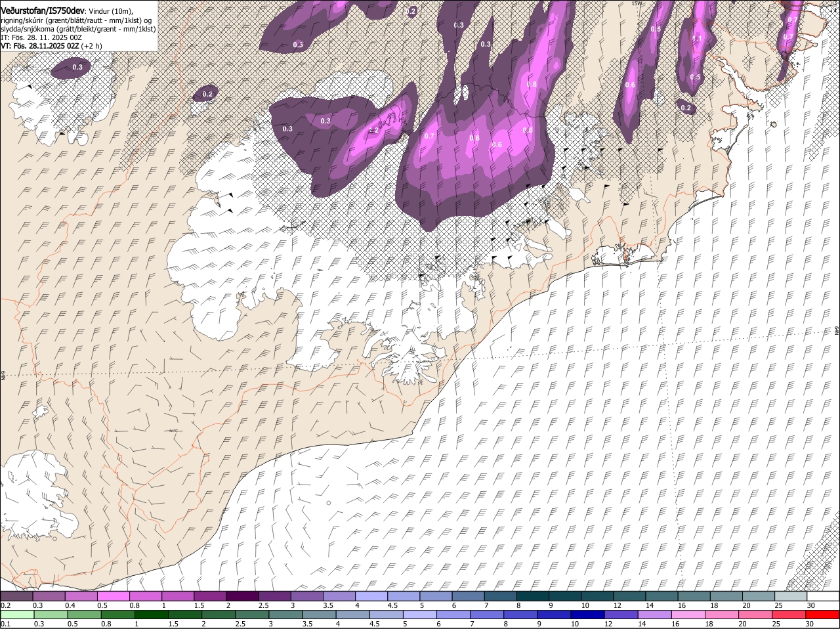The height and width of the screenshot is (629, 840).
Task: Click the pale green 0.1 rain legend swatch
Action: coord(17,615)
